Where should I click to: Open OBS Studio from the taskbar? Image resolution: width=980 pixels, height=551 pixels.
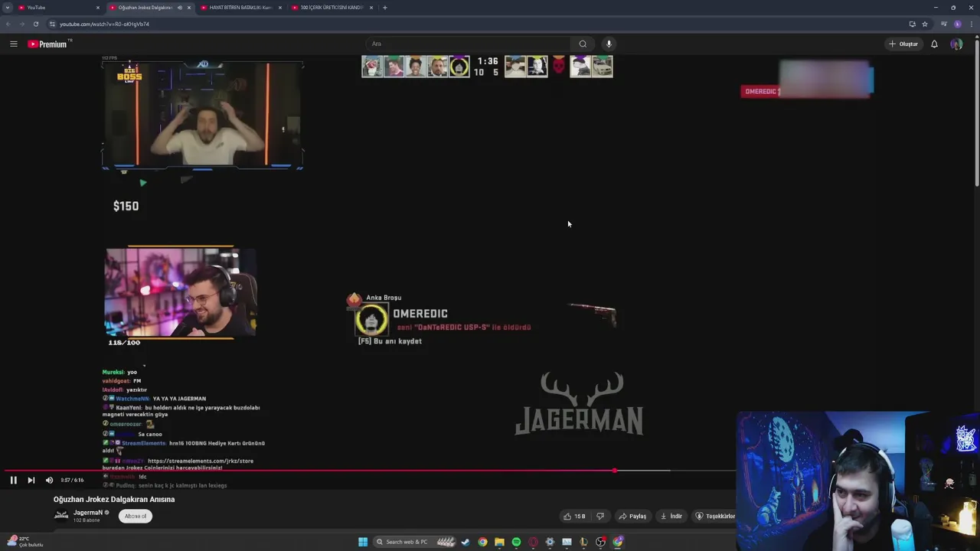600,542
